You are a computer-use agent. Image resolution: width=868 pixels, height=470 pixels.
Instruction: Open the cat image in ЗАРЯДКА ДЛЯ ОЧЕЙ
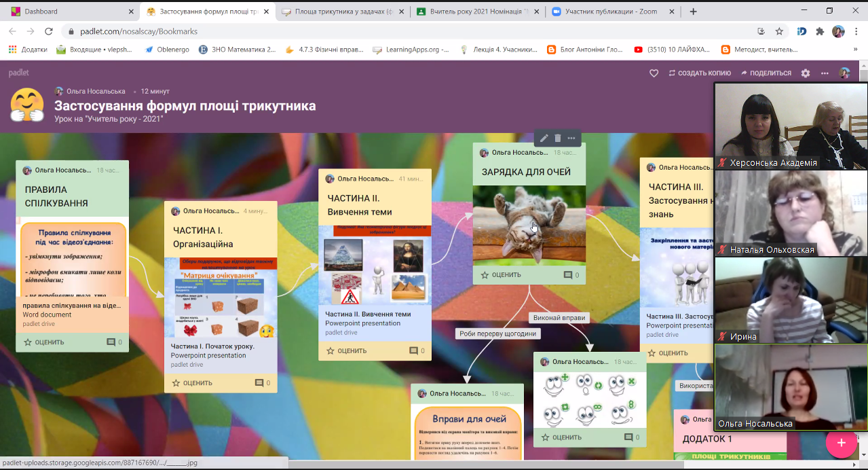(529, 225)
